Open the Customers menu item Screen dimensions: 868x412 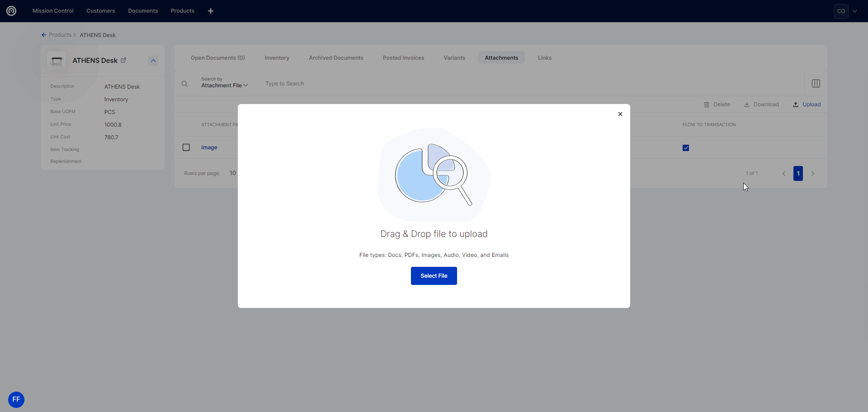100,11
